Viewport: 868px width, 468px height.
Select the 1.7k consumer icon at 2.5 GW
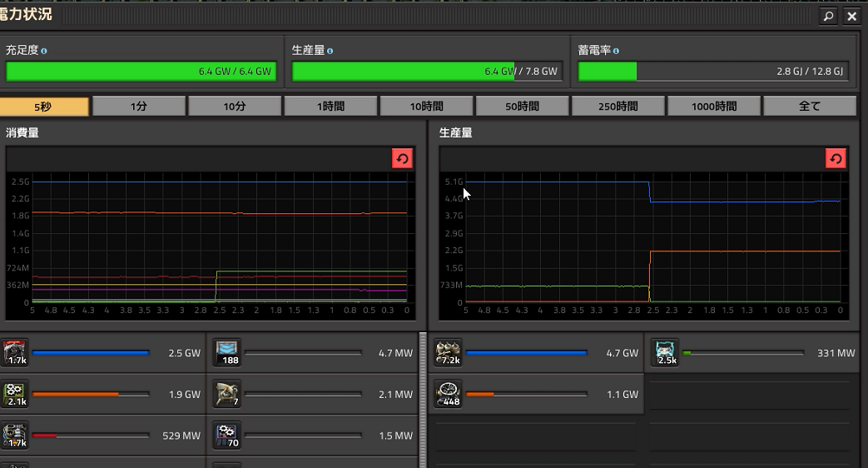point(15,353)
